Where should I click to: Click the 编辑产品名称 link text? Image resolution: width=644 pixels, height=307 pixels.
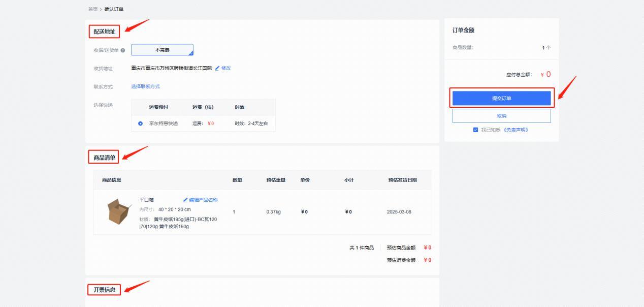(203, 200)
